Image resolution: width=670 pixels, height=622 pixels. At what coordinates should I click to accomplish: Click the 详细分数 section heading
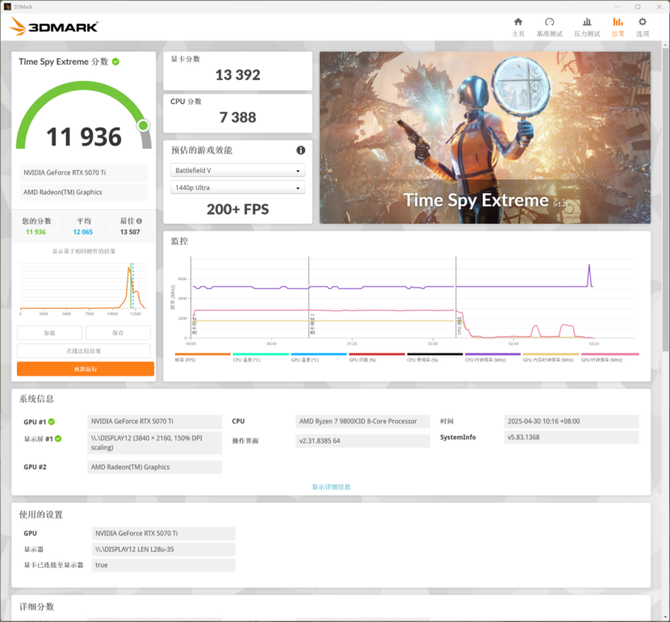[x=36, y=607]
